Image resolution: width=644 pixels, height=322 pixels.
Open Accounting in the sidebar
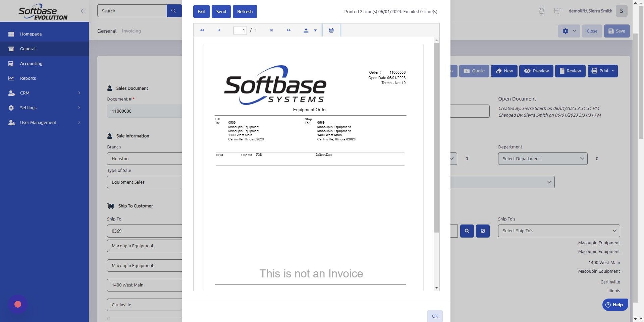pos(44,63)
